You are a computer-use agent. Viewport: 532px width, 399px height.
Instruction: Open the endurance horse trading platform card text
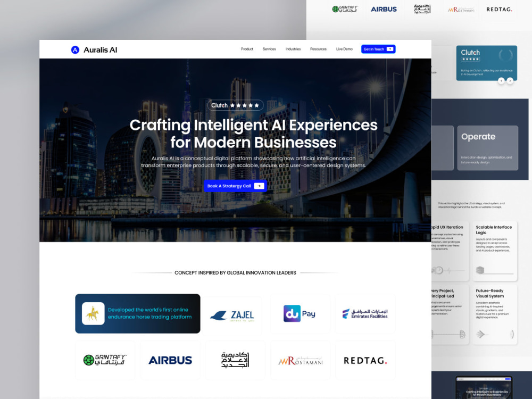point(149,313)
